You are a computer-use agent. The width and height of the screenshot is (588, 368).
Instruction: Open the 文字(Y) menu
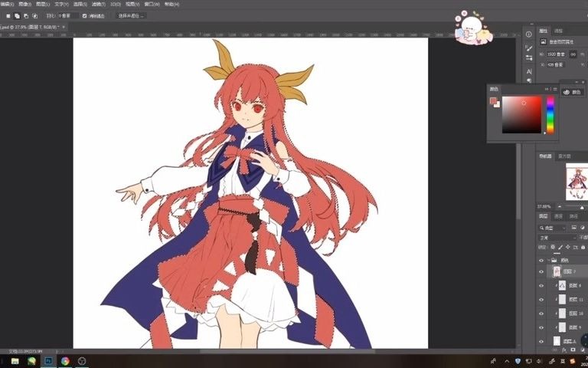pyautogui.click(x=61, y=4)
